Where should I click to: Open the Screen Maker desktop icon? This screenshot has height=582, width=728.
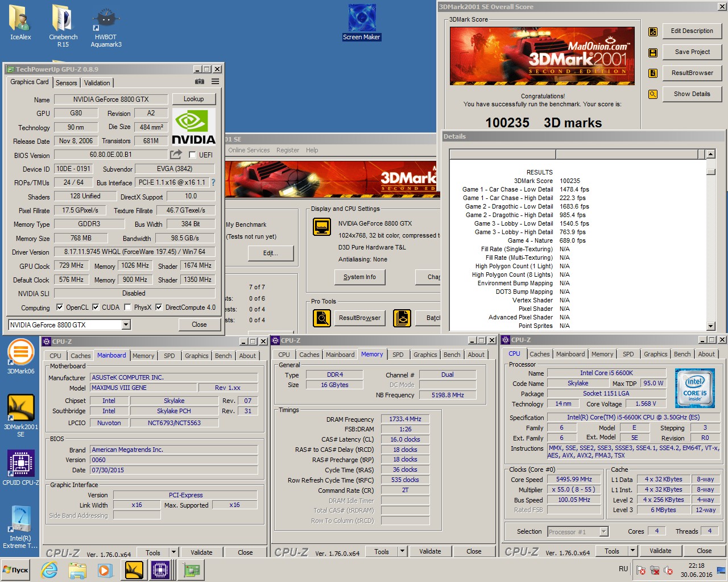pyautogui.click(x=362, y=23)
